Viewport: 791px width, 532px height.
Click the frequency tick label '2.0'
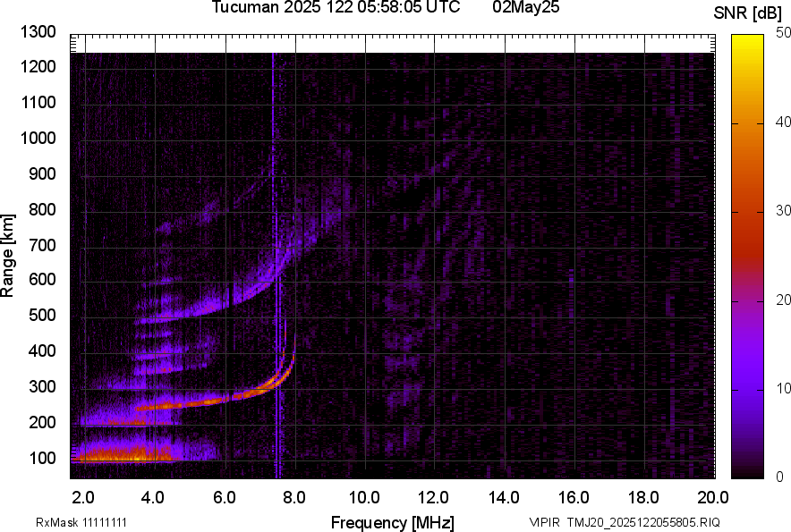(83, 498)
